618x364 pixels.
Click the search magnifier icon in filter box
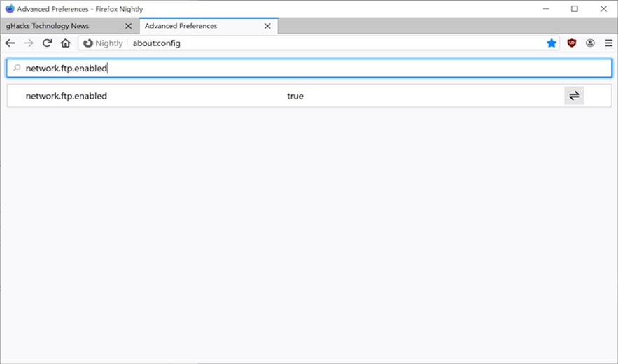(17, 69)
